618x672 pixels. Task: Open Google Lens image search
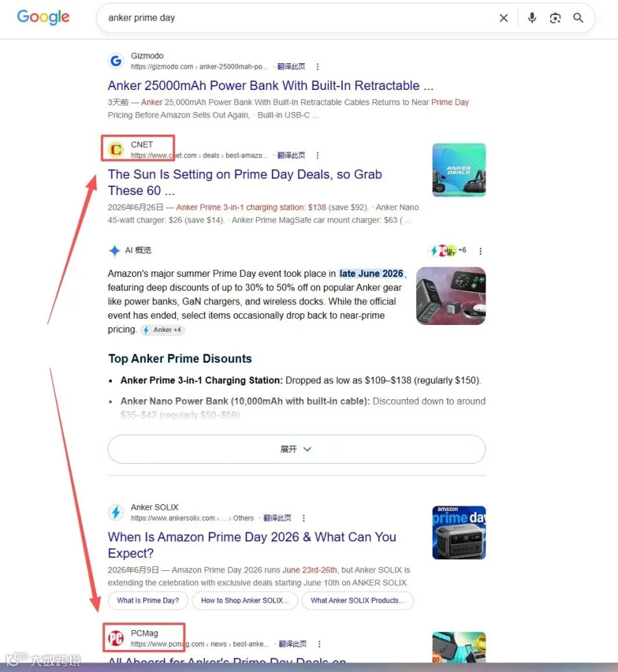555,18
